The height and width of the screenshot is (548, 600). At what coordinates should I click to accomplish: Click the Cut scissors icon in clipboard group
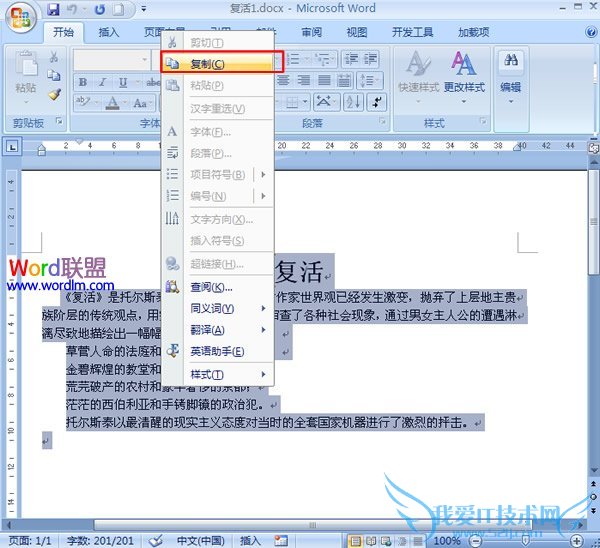pyautogui.click(x=54, y=57)
